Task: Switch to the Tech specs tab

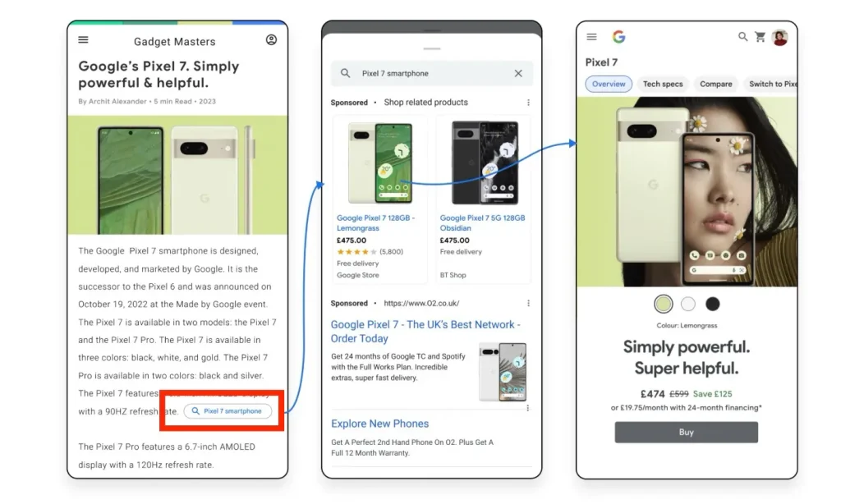Action: click(663, 85)
